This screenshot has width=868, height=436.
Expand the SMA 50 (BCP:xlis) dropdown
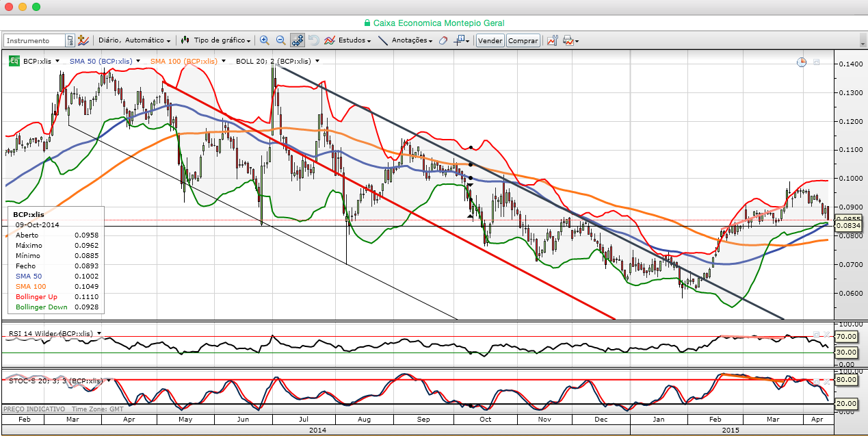pos(138,61)
